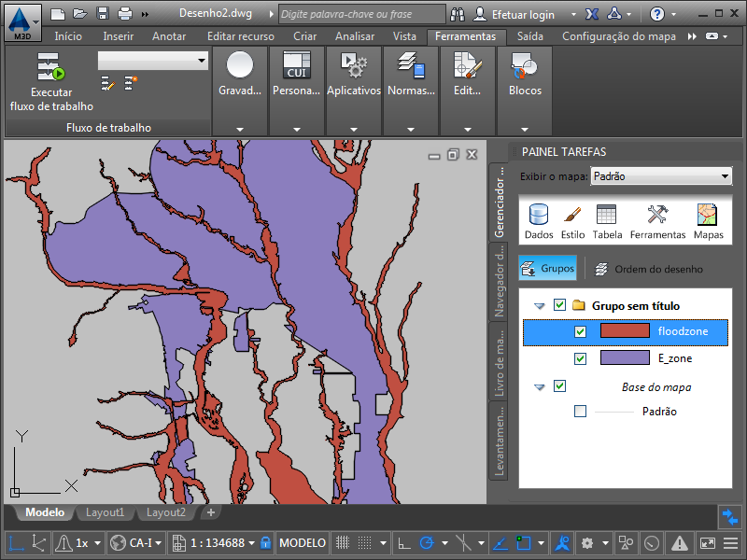
Task: Enable the Padrão layer checkbox
Action: (581, 412)
